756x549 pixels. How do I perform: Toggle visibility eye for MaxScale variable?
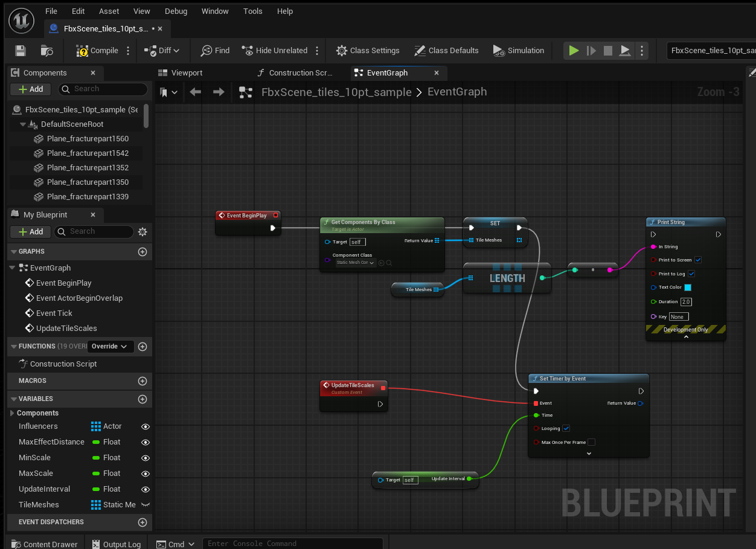click(145, 474)
